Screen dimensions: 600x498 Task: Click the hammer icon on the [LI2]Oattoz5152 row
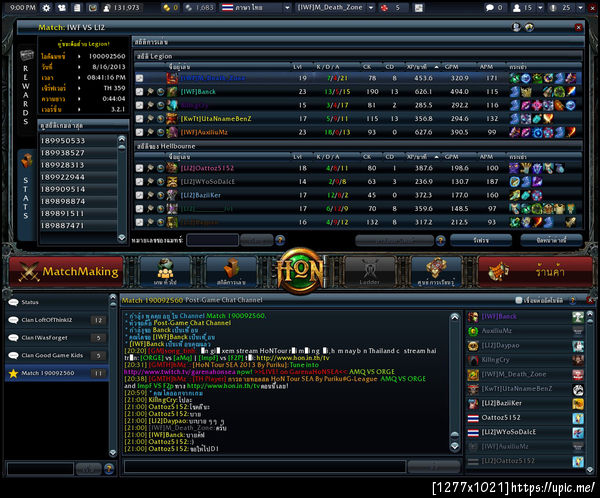tap(150, 168)
